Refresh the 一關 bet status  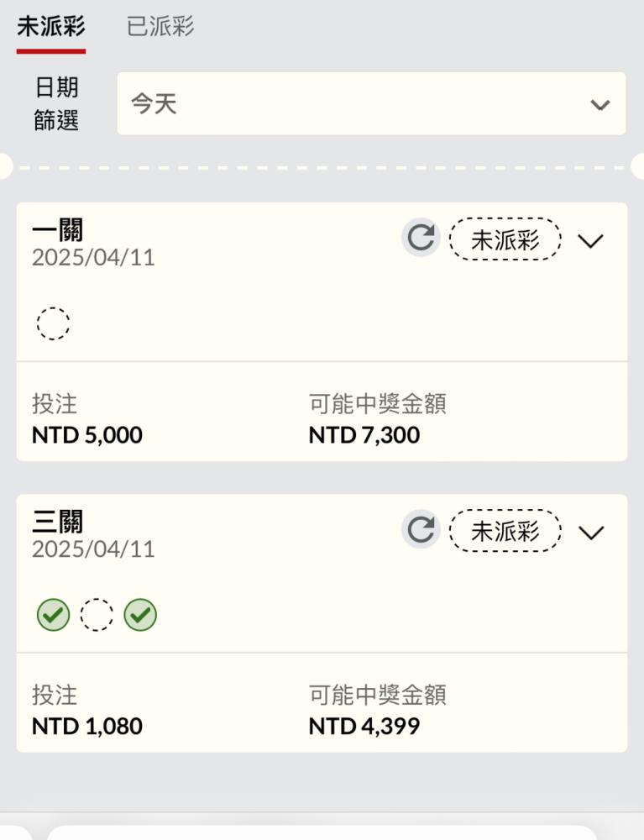(420, 239)
